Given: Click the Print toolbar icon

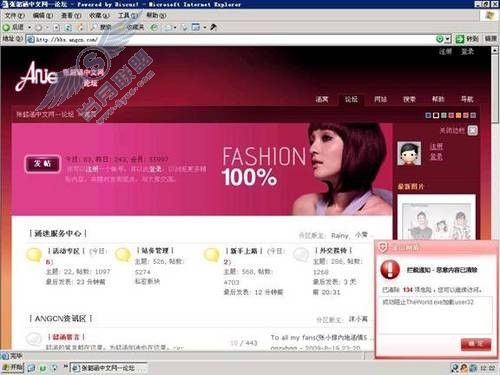Looking at the screenshot, I should pos(184,27).
